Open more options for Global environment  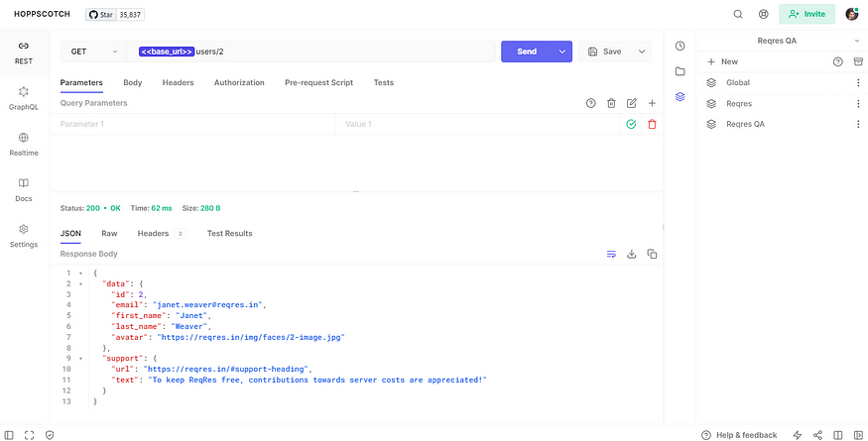click(x=858, y=83)
